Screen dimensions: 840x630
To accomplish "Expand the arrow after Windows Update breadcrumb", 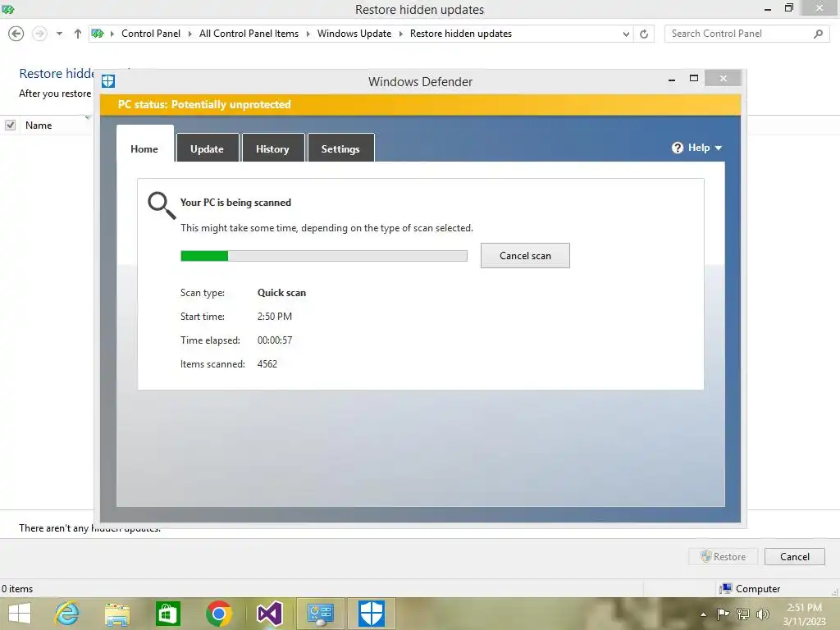I will tap(400, 34).
